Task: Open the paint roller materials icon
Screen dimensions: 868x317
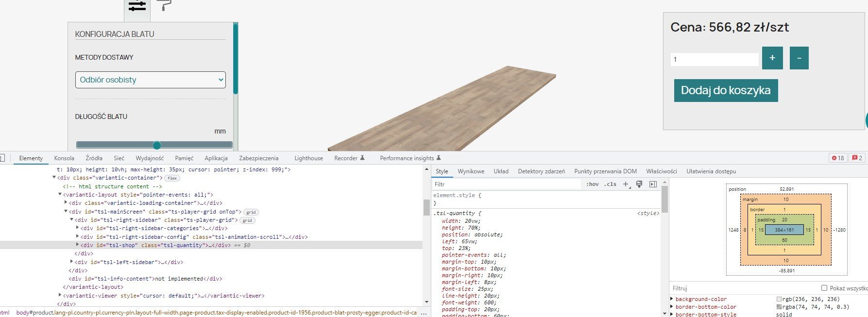Action: pos(165,5)
